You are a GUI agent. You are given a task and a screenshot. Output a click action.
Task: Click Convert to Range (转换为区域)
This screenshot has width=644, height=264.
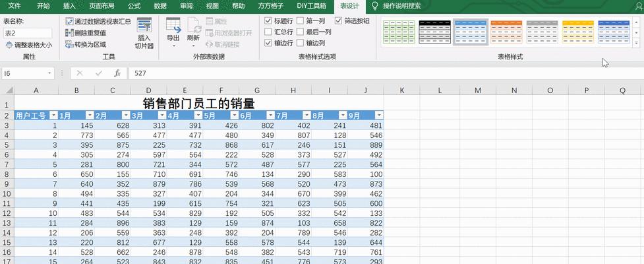click(86, 44)
